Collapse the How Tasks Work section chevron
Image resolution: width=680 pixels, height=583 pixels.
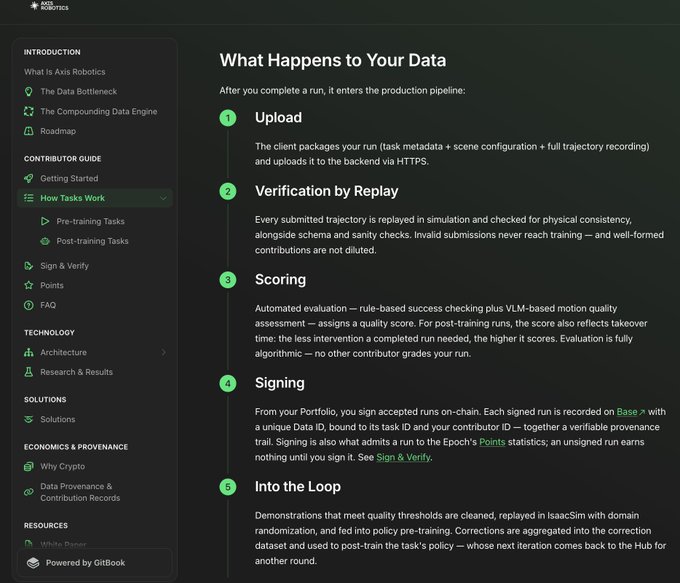point(163,198)
